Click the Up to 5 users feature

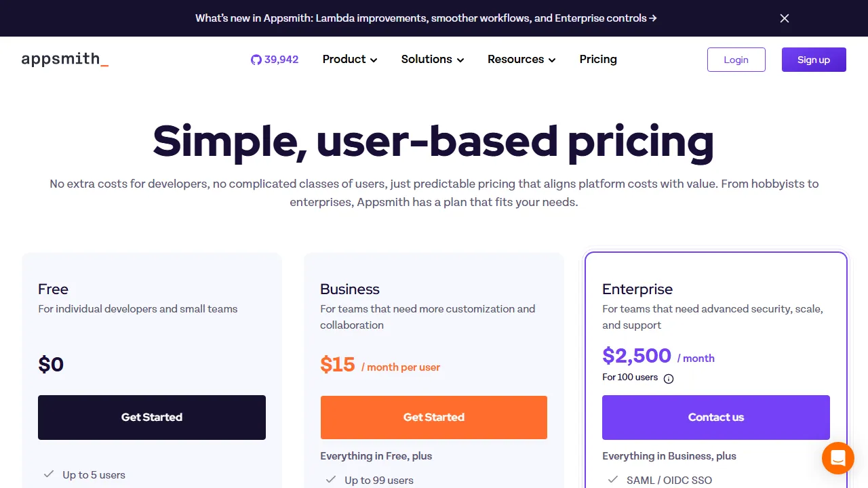(x=94, y=475)
